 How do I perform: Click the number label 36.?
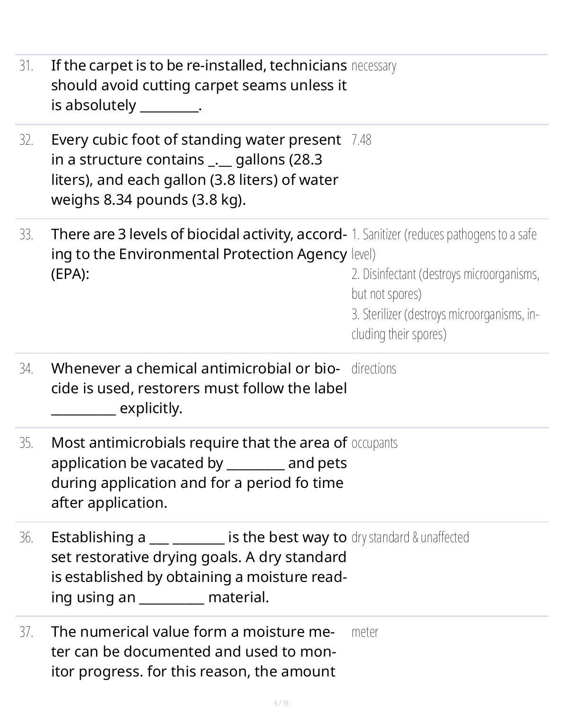click(x=26, y=537)
